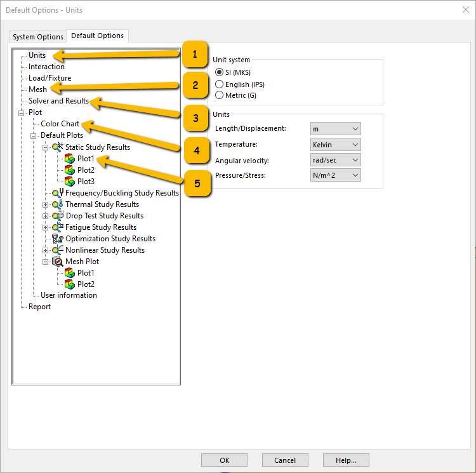Select Nonlinear Study Results label

coord(105,250)
